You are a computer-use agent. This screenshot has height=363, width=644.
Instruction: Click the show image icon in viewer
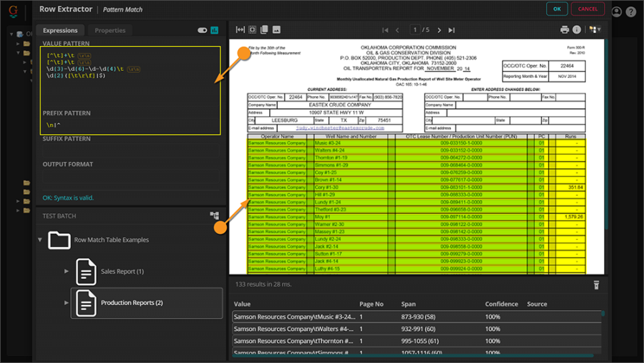tap(276, 30)
